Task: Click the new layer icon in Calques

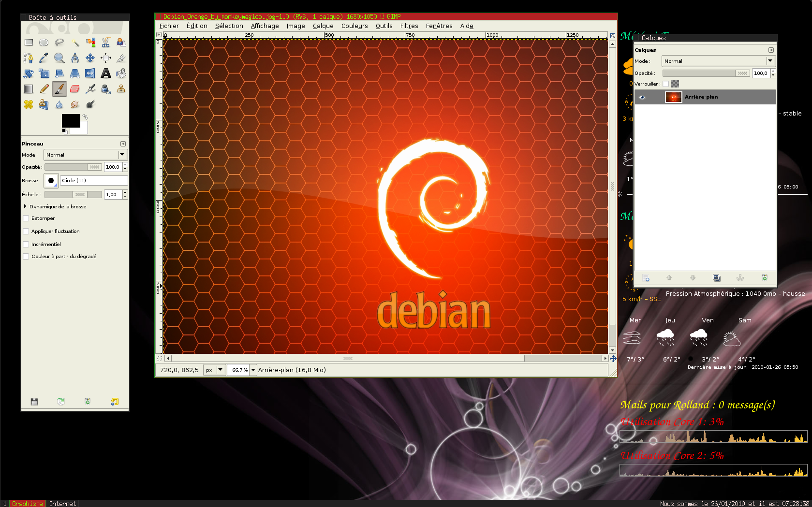Action: pyautogui.click(x=646, y=278)
